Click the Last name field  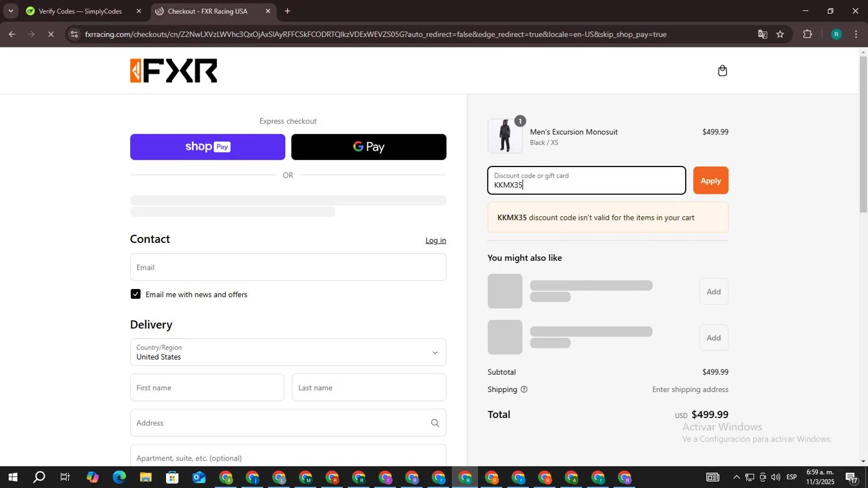click(x=369, y=387)
